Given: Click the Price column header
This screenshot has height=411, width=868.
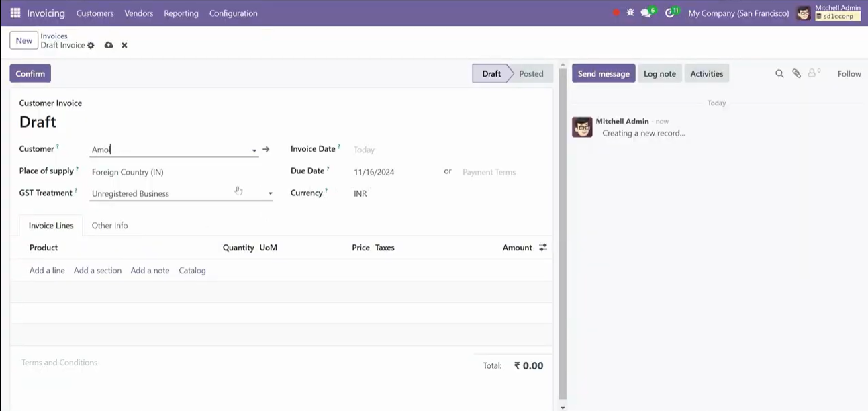Looking at the screenshot, I should coord(360,248).
